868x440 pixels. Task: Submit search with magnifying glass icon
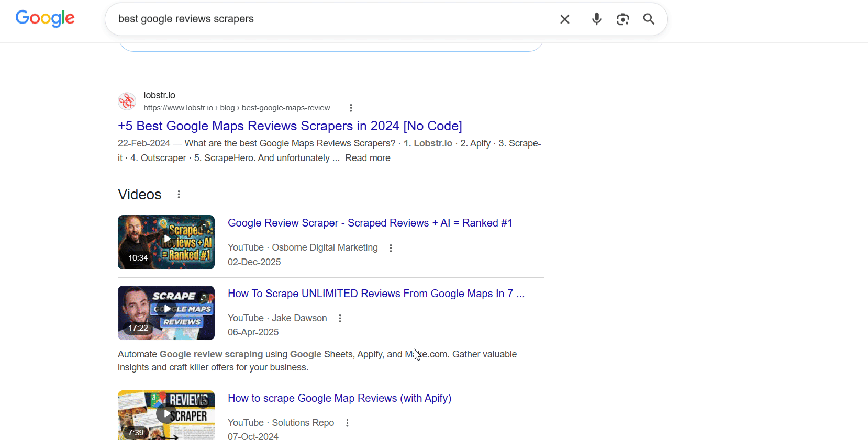click(x=649, y=19)
